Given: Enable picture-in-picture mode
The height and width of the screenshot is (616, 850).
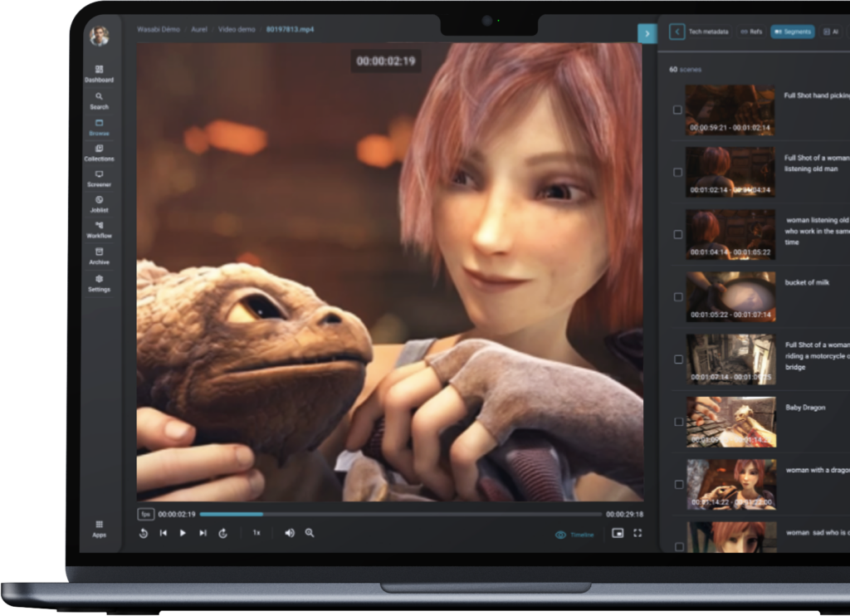Looking at the screenshot, I should pos(618,533).
